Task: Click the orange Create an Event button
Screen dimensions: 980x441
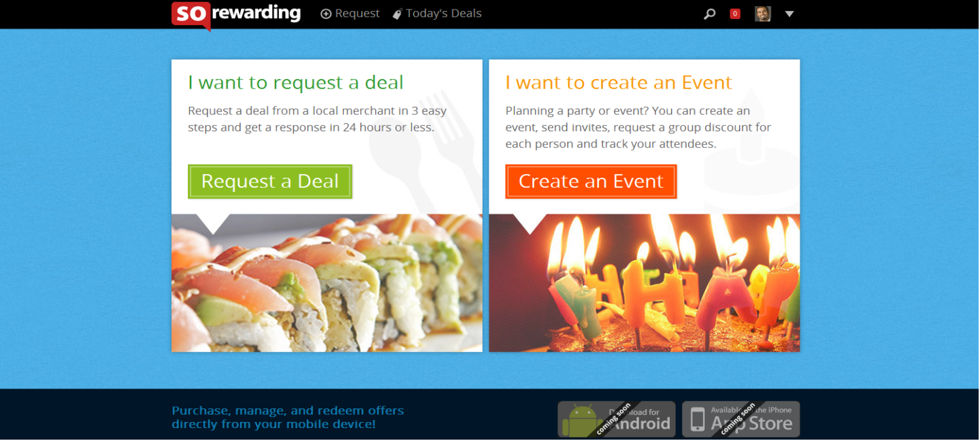Action: coord(591,182)
